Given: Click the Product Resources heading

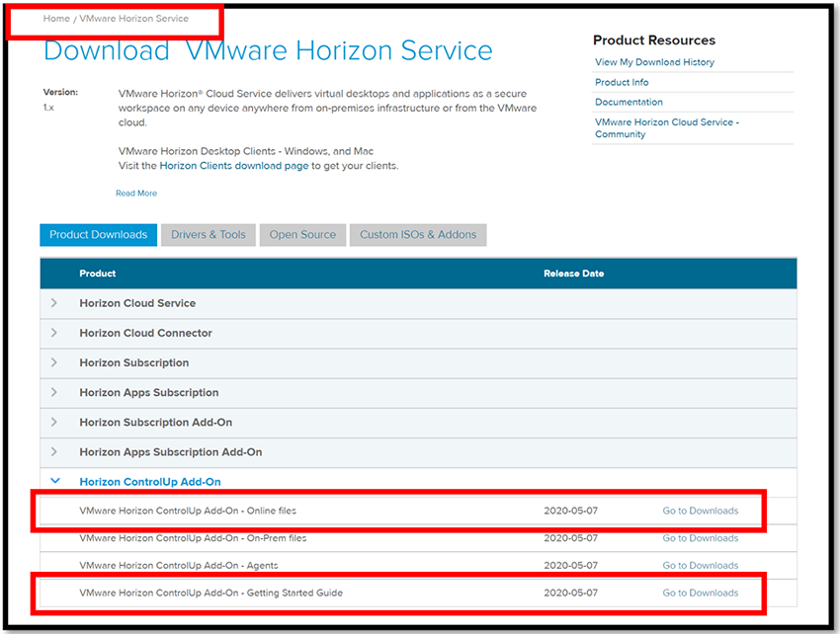Looking at the screenshot, I should [x=654, y=40].
